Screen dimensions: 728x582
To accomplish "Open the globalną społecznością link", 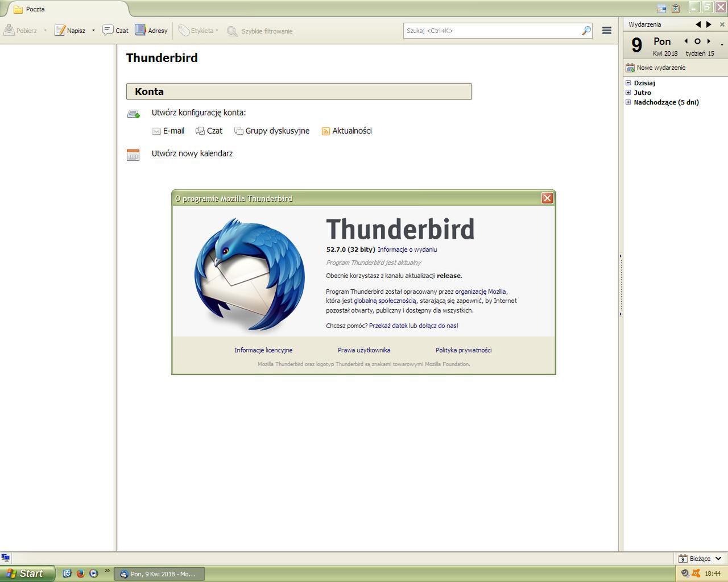I will click(385, 301).
